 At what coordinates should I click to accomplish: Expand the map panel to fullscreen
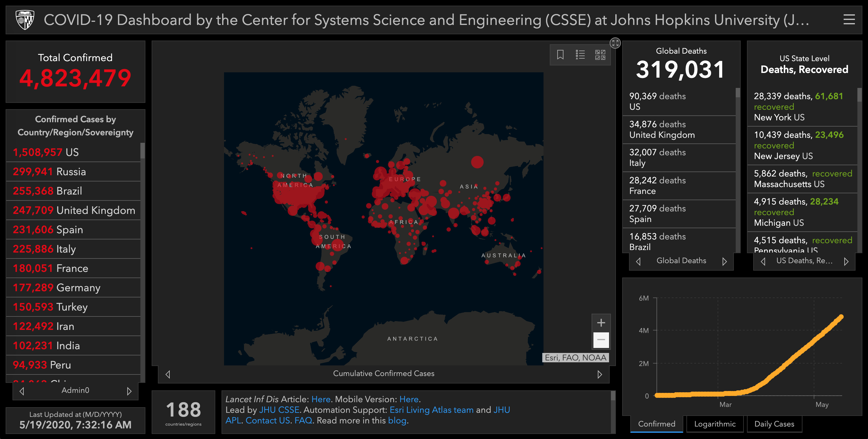pos(615,43)
